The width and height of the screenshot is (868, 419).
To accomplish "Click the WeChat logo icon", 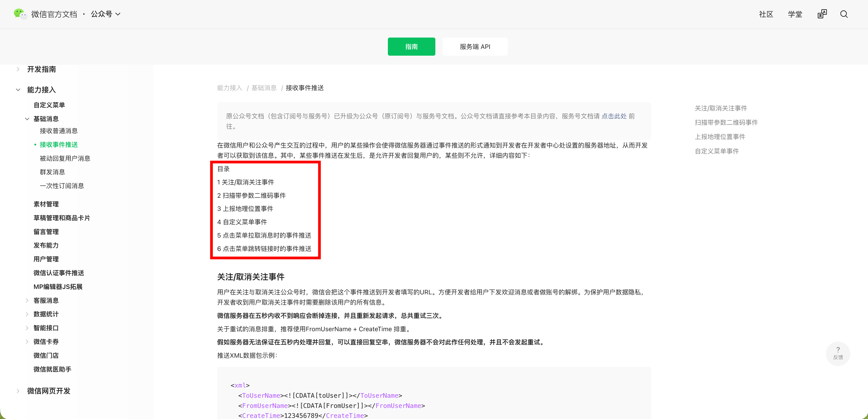I will coord(19,14).
